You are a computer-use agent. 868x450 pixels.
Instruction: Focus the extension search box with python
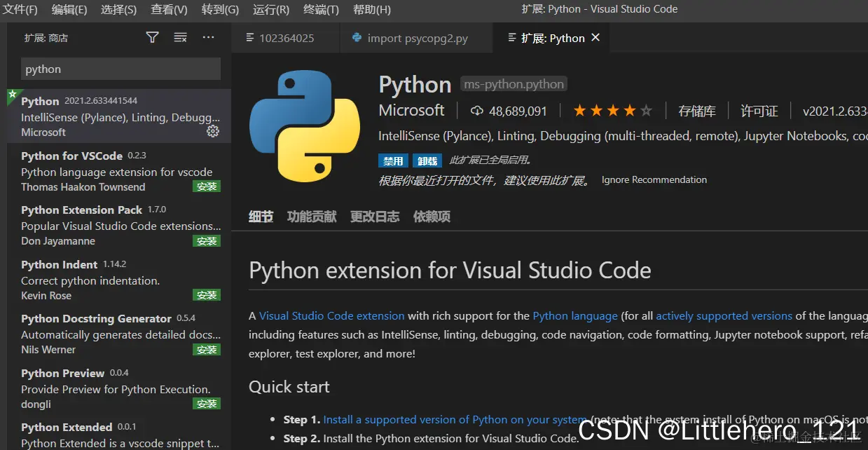coord(120,69)
